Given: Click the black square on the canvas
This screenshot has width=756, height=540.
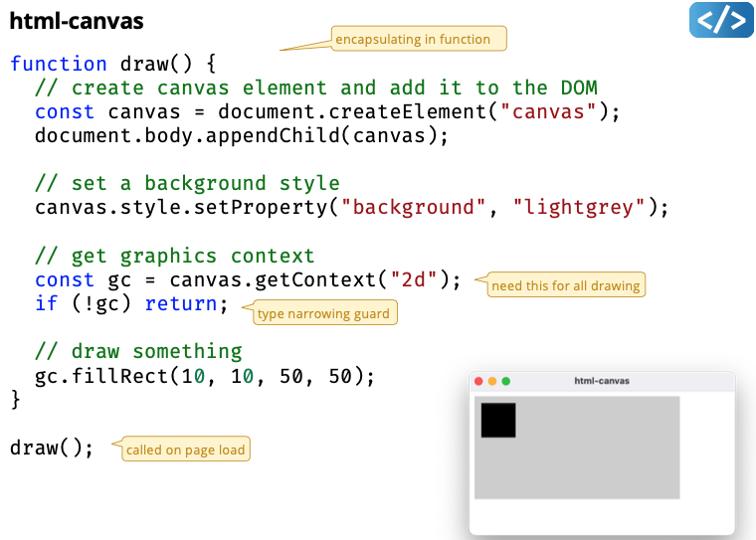Looking at the screenshot, I should 498,420.
